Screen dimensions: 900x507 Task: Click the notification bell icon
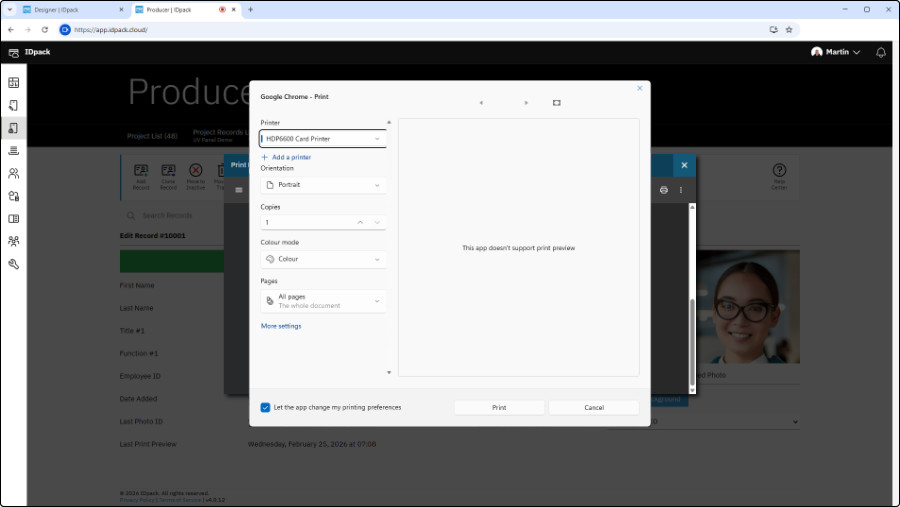tap(881, 52)
